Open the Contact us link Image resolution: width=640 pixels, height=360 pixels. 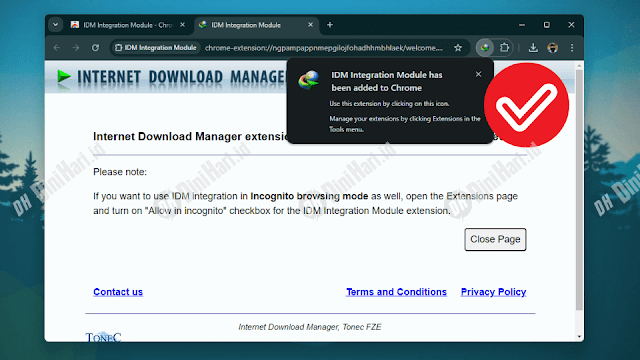(118, 292)
